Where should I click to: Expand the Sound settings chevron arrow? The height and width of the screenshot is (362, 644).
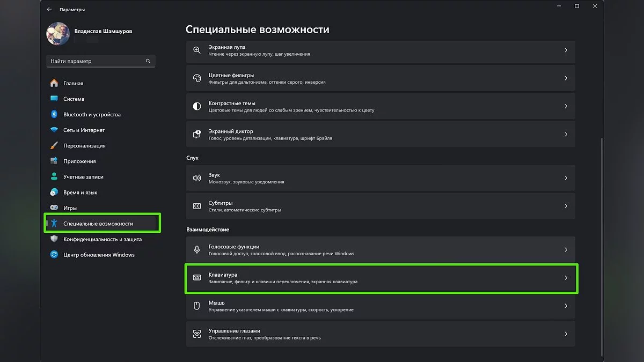[566, 178]
